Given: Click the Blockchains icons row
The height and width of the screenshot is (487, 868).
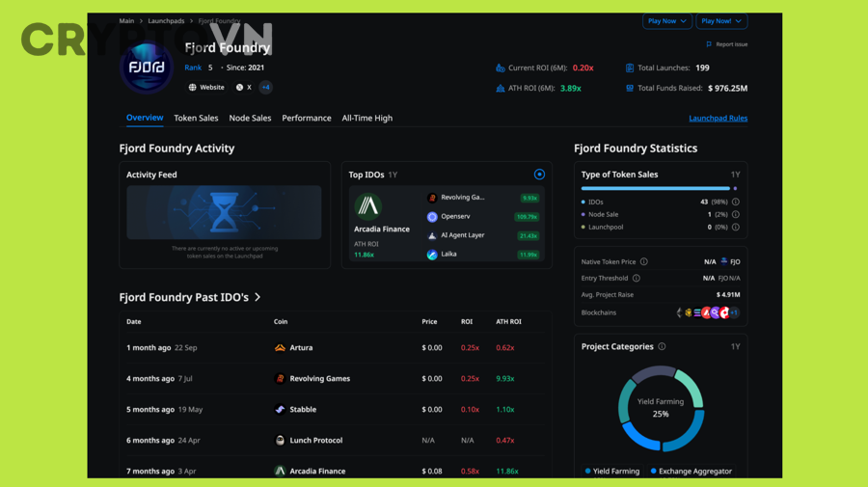Looking at the screenshot, I should click(x=708, y=312).
